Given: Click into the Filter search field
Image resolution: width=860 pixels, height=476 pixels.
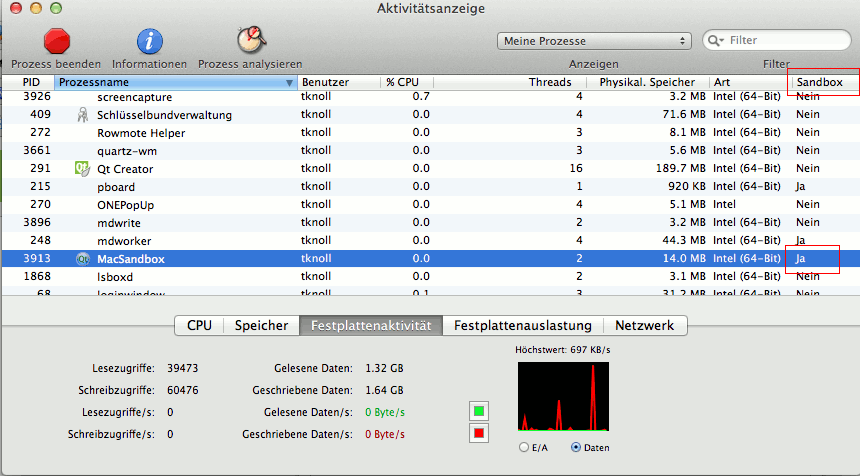Looking at the screenshot, I should tap(780, 41).
